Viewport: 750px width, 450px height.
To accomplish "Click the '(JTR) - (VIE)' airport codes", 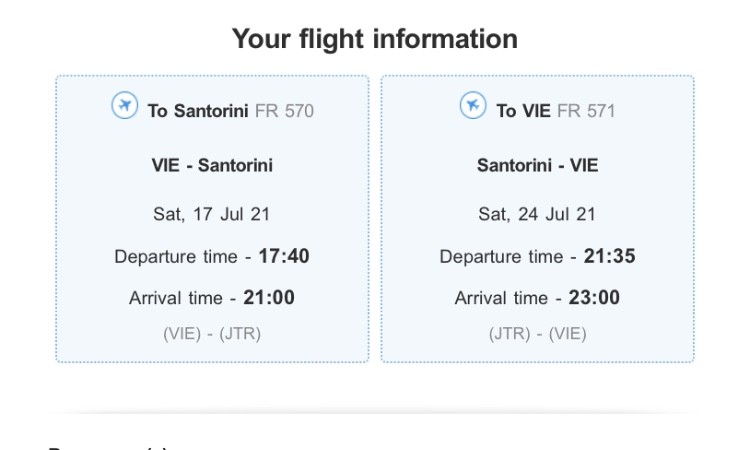I will (x=537, y=334).
